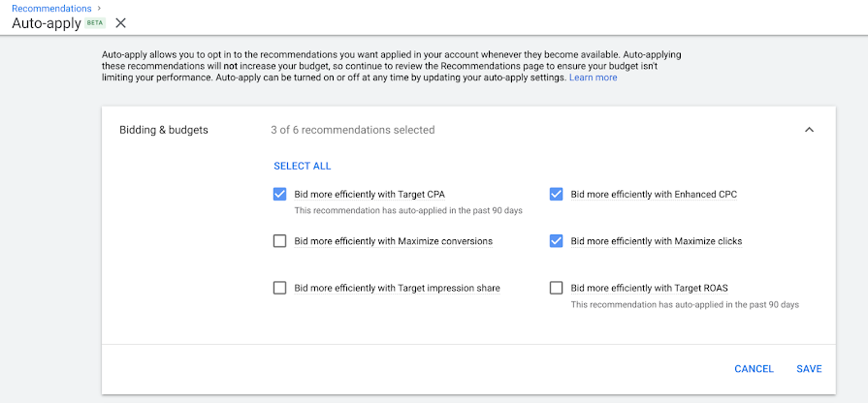Enable the Target impression share checkbox

click(x=280, y=288)
